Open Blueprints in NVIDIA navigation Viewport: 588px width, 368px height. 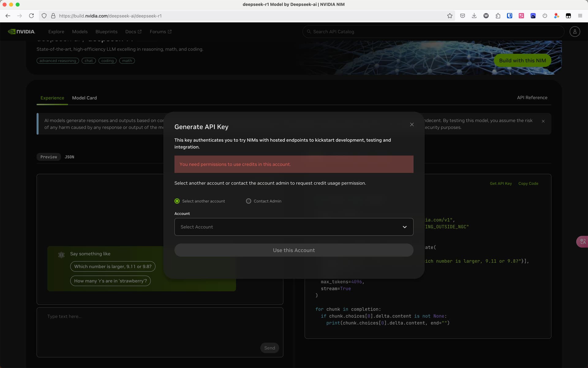(106, 32)
